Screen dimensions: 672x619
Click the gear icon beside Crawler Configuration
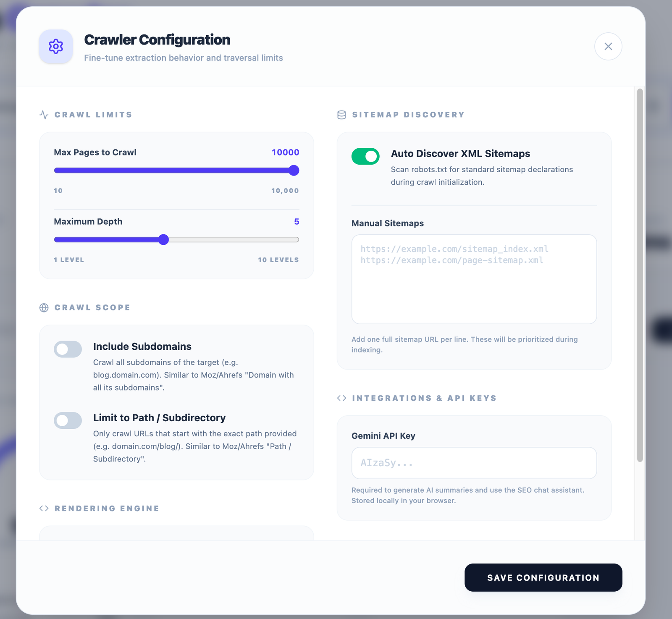56,47
